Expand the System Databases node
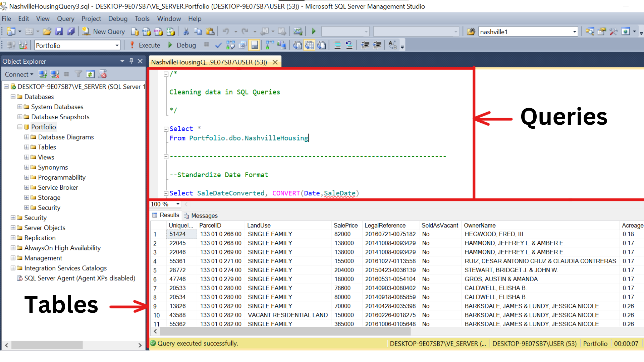644x362 pixels. (20, 107)
